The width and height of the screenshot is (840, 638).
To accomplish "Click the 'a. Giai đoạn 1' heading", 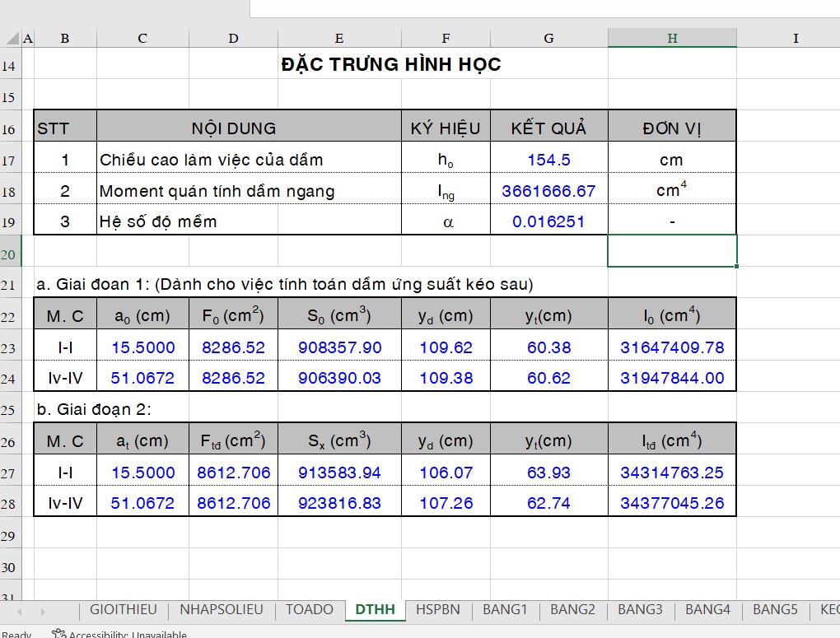I will tap(284, 284).
